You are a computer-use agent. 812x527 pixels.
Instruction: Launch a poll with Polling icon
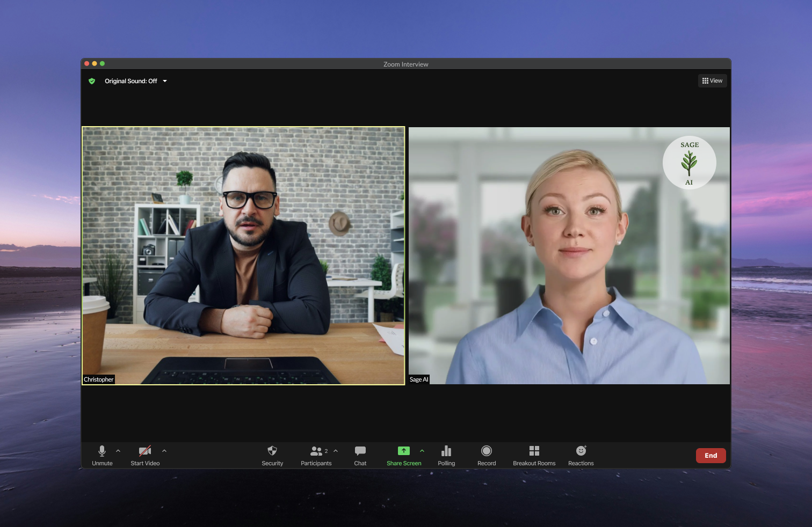pos(446,455)
